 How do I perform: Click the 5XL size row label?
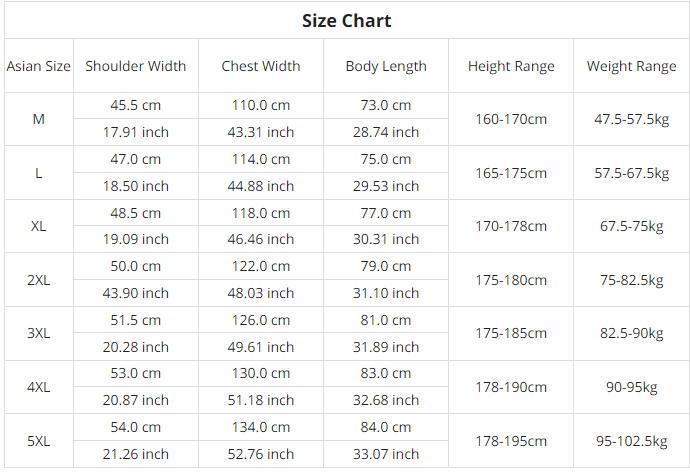point(39,441)
